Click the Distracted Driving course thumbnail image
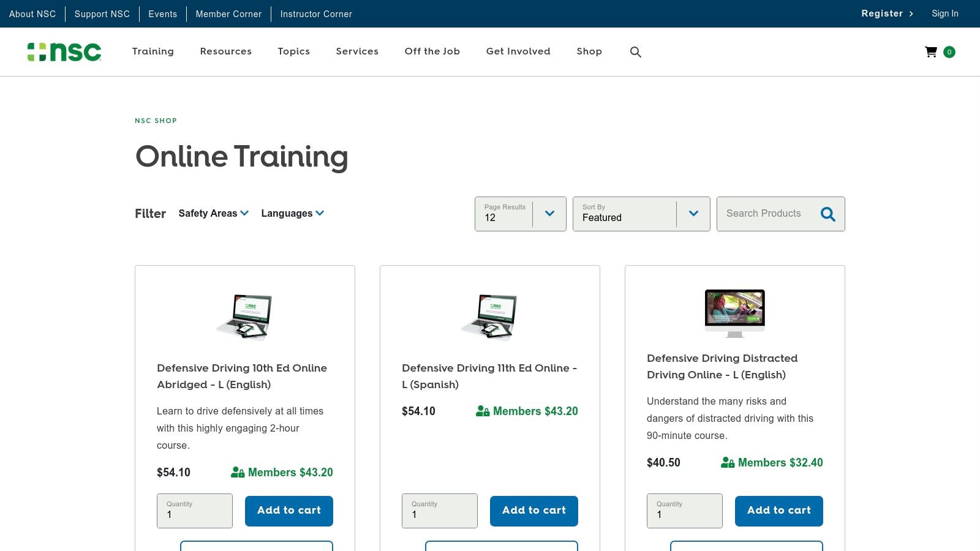The image size is (980, 551). 734,312
